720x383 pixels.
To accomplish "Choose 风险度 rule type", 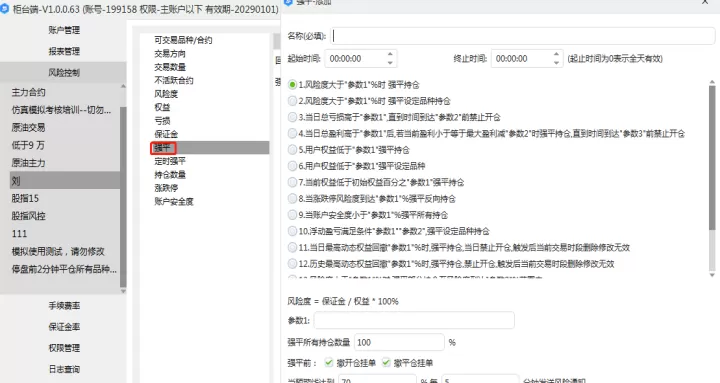I will [166, 94].
